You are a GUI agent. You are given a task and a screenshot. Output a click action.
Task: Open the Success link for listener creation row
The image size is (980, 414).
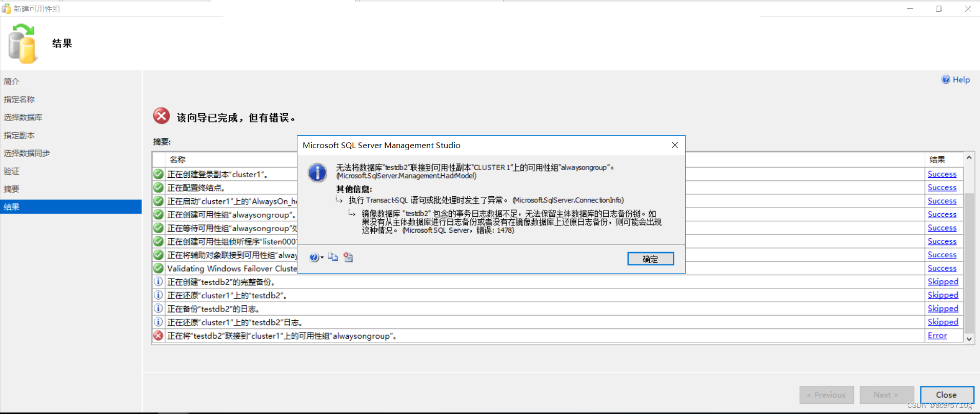click(x=942, y=241)
